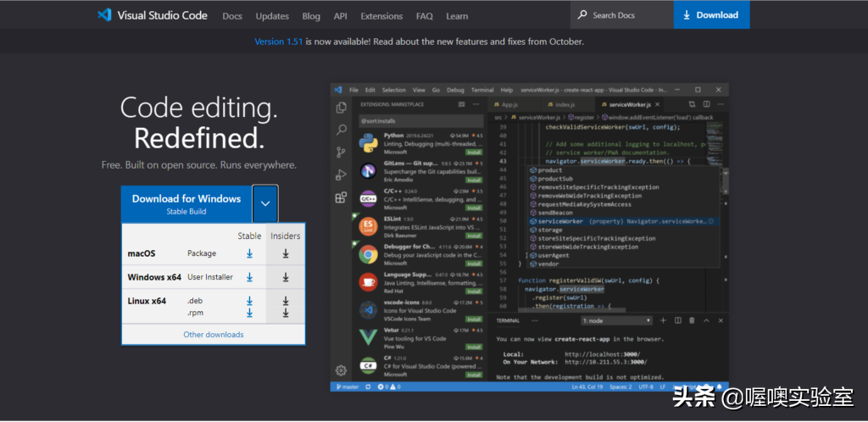The height and width of the screenshot is (422, 868).
Task: Download macOS Stable package
Action: [250, 253]
